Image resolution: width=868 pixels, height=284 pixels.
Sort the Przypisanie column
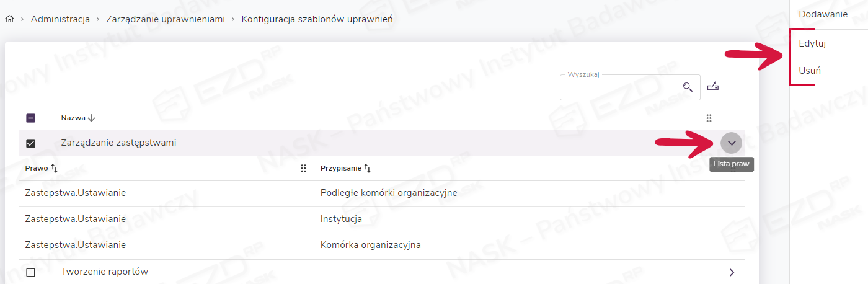pyautogui.click(x=368, y=168)
